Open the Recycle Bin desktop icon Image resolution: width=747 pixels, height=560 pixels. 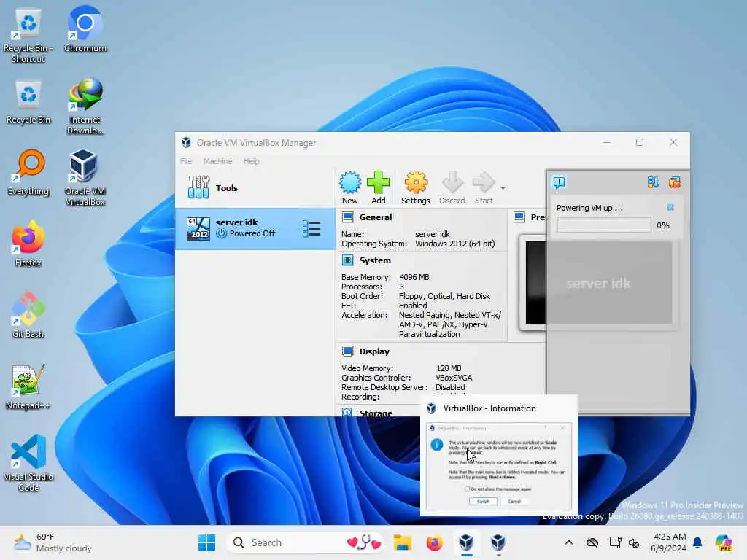click(28, 102)
